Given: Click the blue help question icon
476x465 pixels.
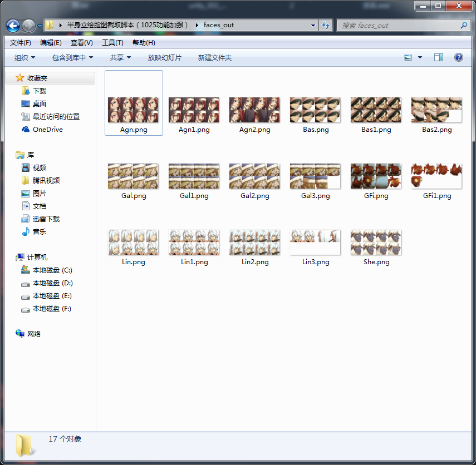Looking at the screenshot, I should [458, 57].
